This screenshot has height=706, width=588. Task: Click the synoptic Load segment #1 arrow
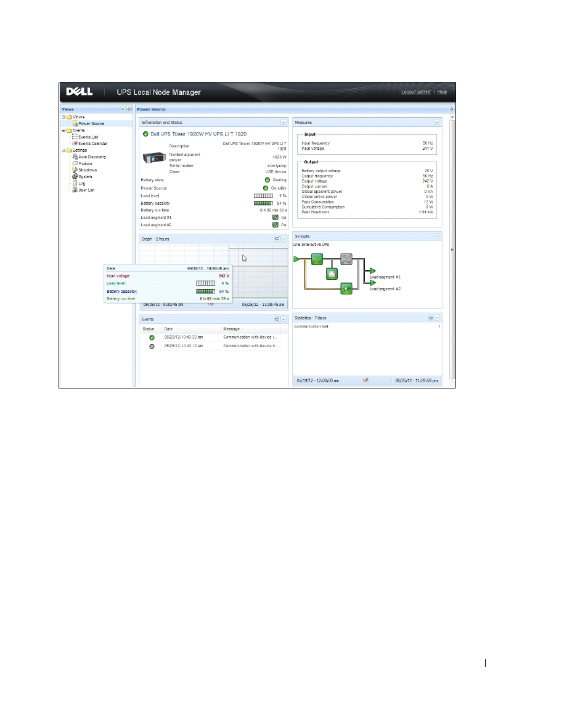373,271
